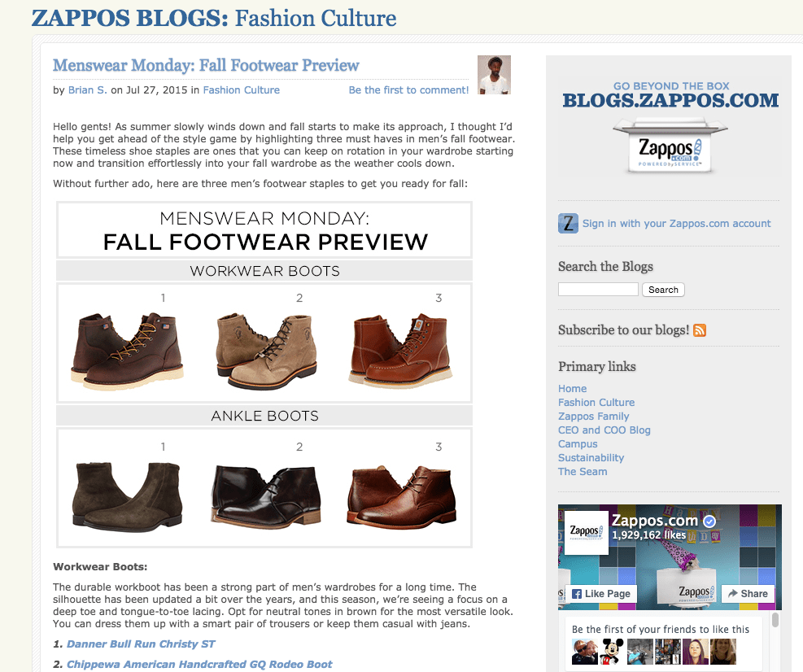Click the blue Zappos Z sign-in icon
Screen dimensions: 803x672
(568, 223)
